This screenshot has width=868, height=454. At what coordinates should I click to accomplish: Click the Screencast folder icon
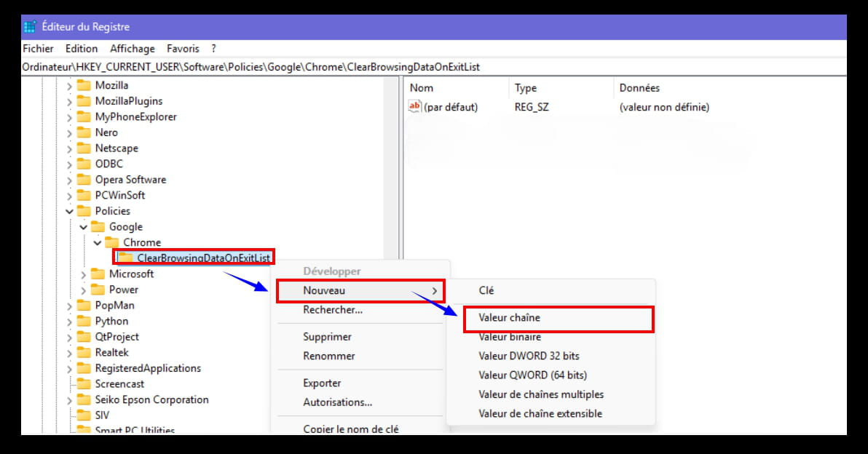84,383
